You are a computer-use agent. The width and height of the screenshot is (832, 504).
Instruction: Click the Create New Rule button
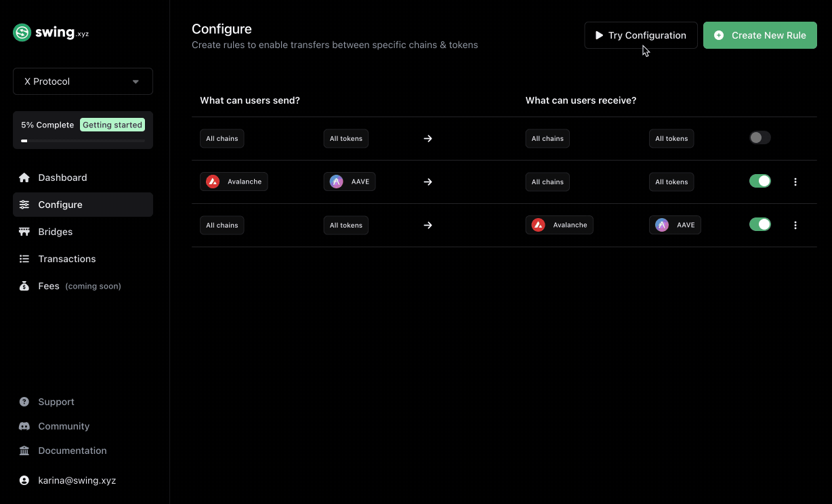pos(760,35)
